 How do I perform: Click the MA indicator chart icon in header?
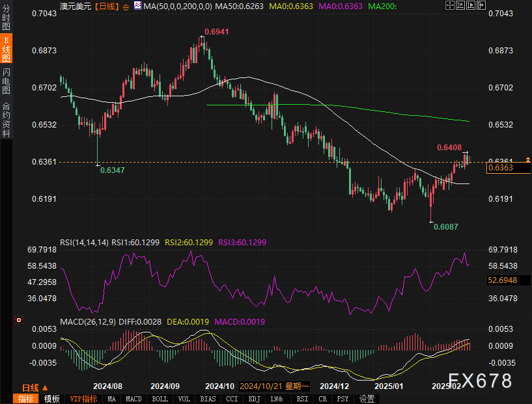click(x=137, y=6)
